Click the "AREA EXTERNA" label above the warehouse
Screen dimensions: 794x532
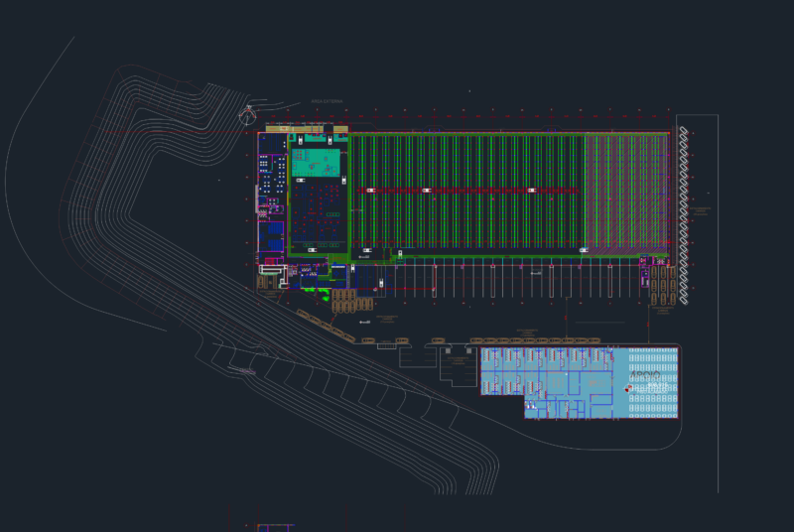click(x=327, y=101)
